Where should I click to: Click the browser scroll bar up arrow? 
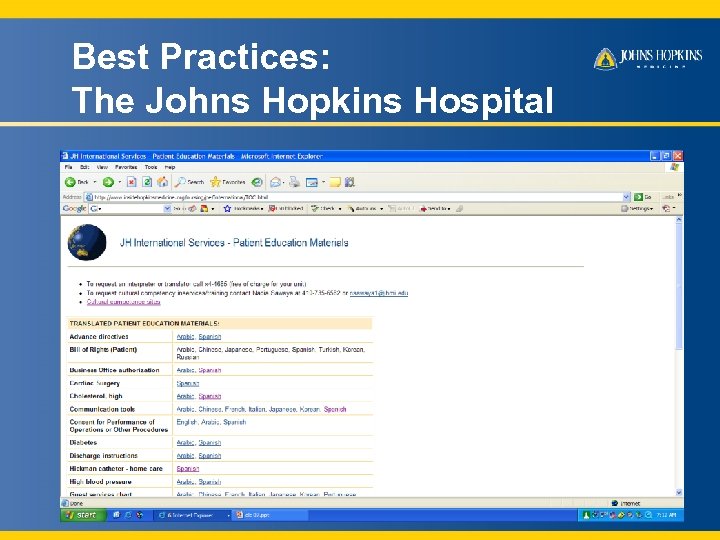tap(679, 220)
